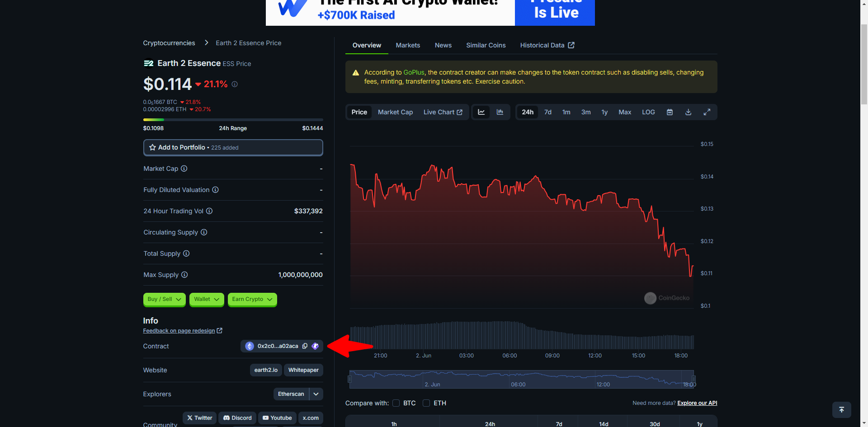Switch to Overview tab
The image size is (868, 427).
click(367, 45)
